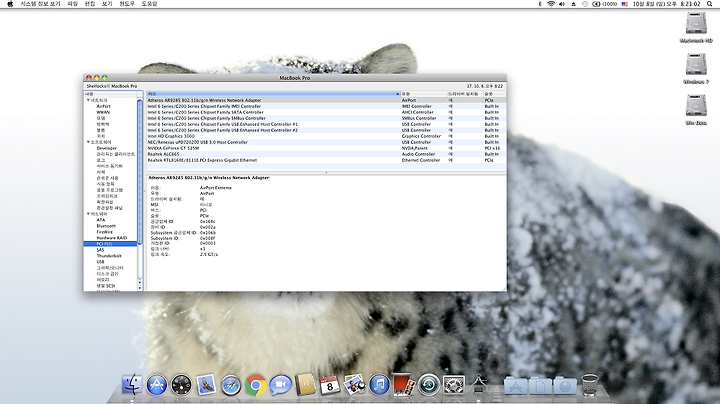Click the eject icon in the menu bar
Viewport: 720px width, 404px height.
pyautogui.click(x=574, y=4)
